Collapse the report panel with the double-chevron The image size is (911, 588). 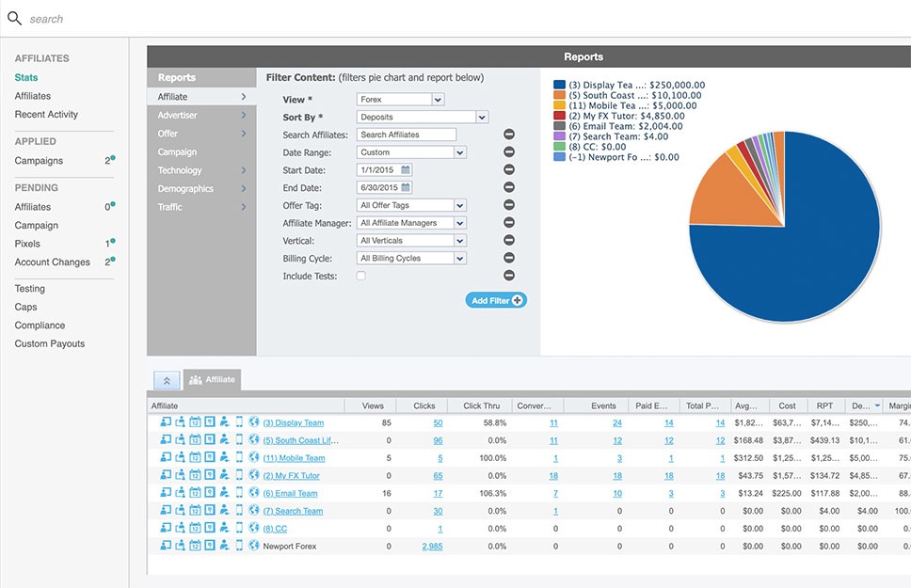click(168, 379)
